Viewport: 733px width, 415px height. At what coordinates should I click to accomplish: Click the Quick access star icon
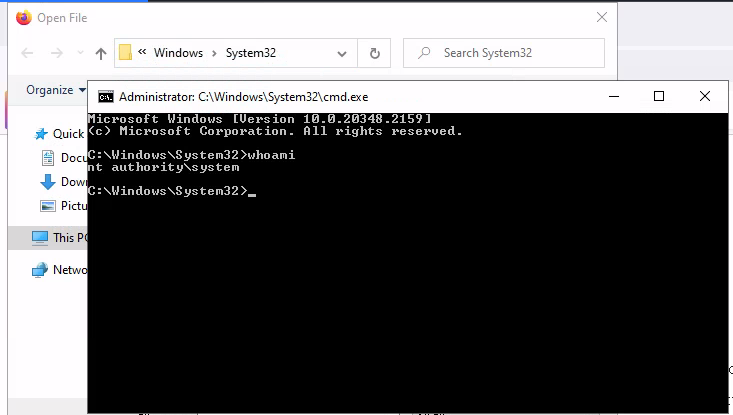click(41, 134)
